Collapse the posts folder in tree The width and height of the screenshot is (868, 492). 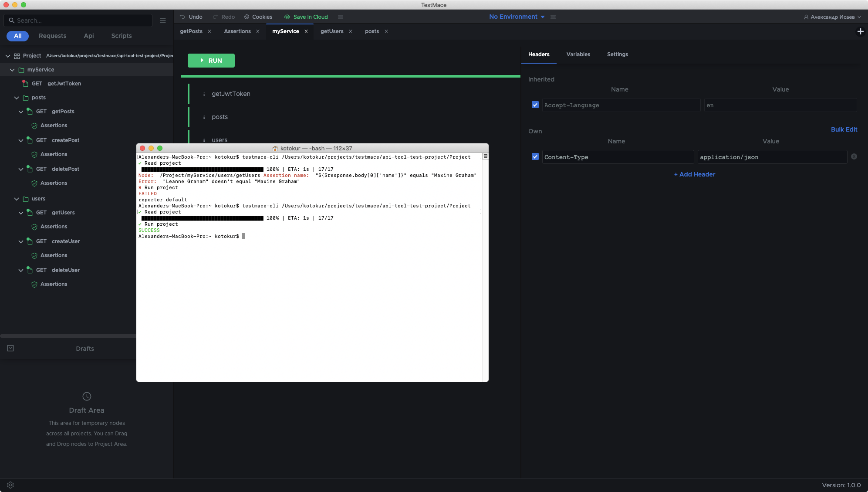(x=17, y=98)
